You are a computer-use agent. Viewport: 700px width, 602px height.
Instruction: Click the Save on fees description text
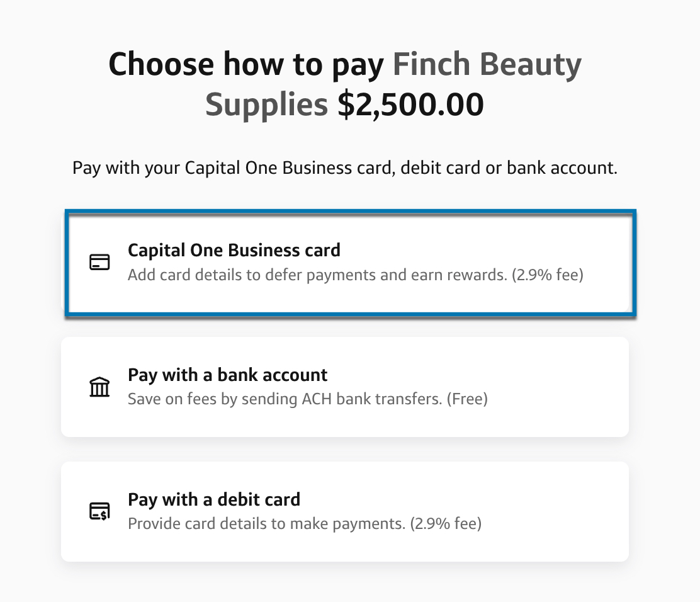(x=308, y=399)
